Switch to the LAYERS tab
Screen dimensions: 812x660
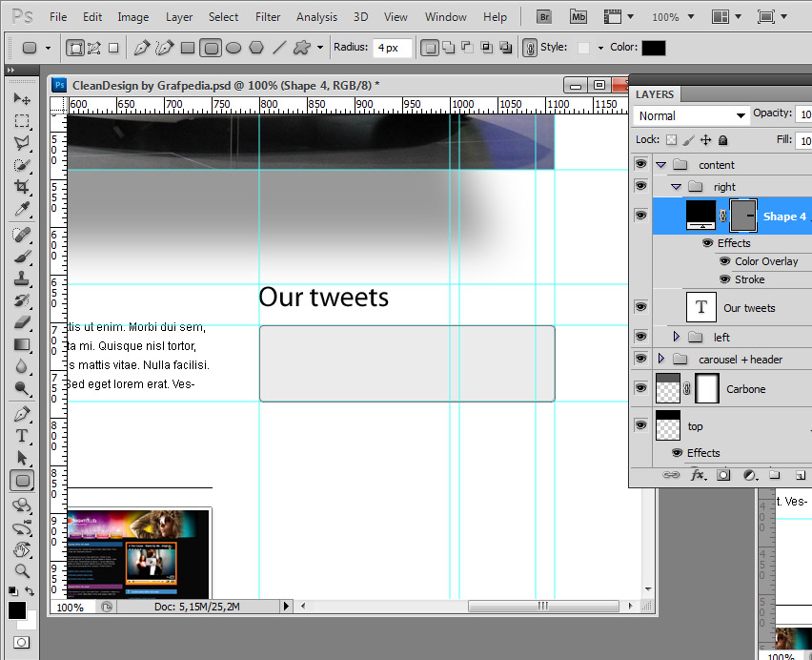click(x=655, y=94)
